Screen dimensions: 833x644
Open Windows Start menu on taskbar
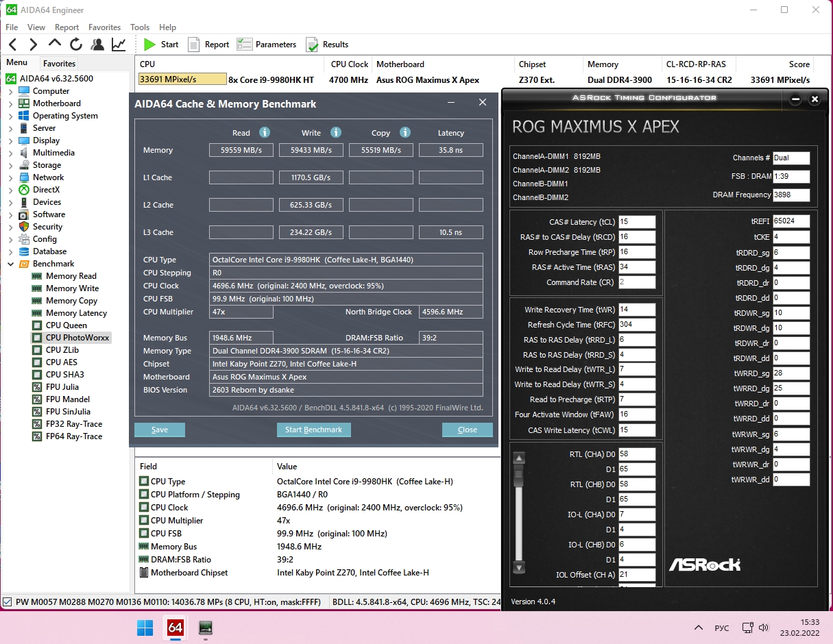tap(145, 627)
